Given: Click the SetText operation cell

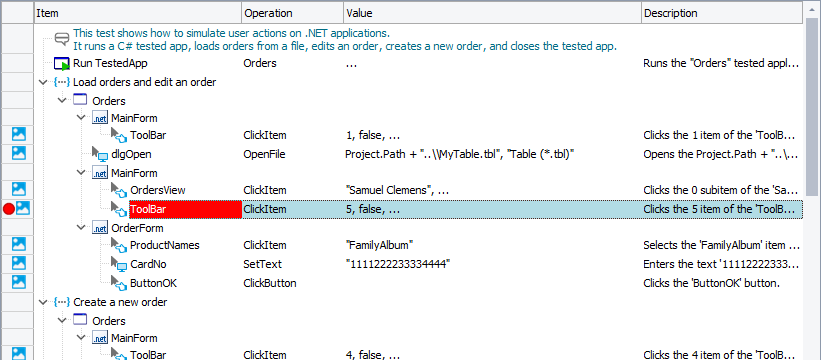Looking at the screenshot, I should 262,264.
